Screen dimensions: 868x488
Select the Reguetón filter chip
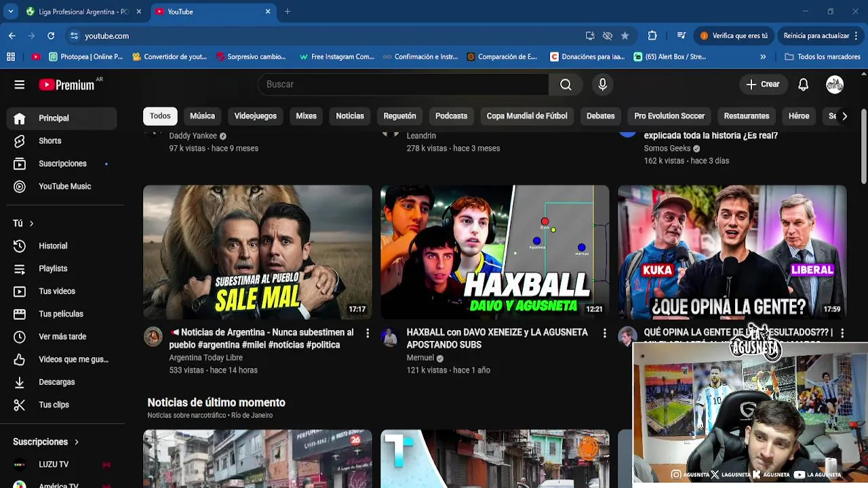pos(399,116)
